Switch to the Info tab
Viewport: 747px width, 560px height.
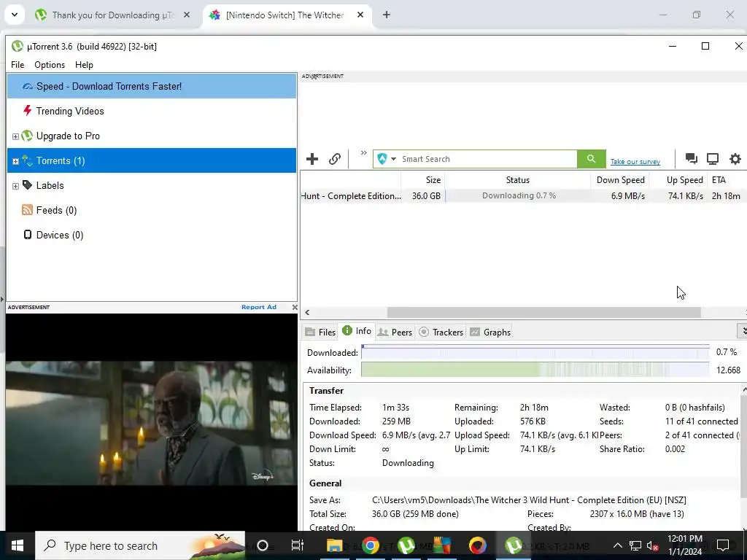[357, 331]
